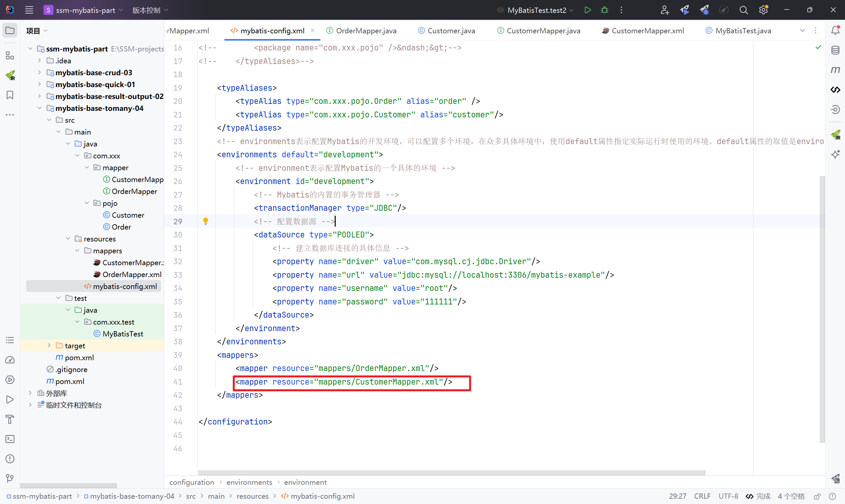845x504 pixels.
Task: Click the CRLF line separator in the status bar
Action: click(x=702, y=496)
